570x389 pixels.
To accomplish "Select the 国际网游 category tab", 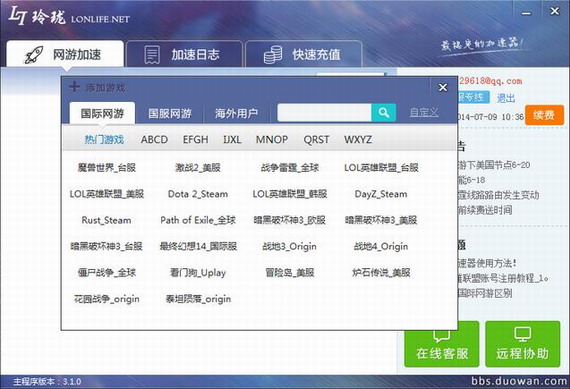I will pos(102,113).
